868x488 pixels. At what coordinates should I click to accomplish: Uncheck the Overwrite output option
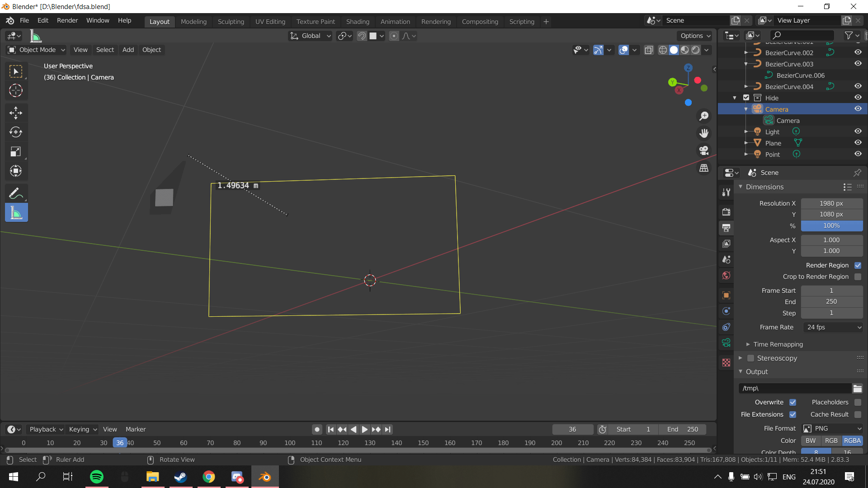pyautogui.click(x=793, y=402)
